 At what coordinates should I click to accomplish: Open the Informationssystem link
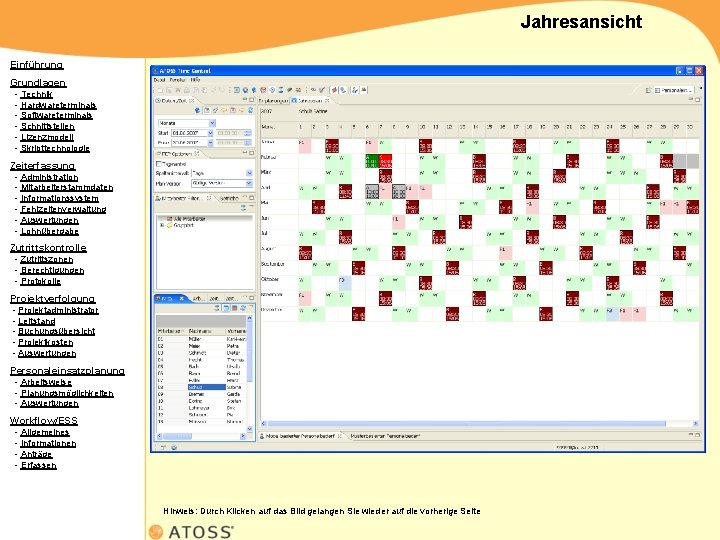click(x=59, y=198)
